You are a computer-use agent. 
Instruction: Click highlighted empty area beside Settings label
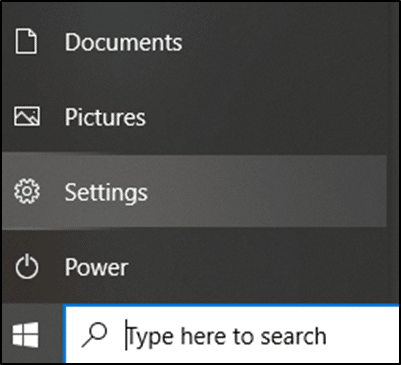pos(267,191)
